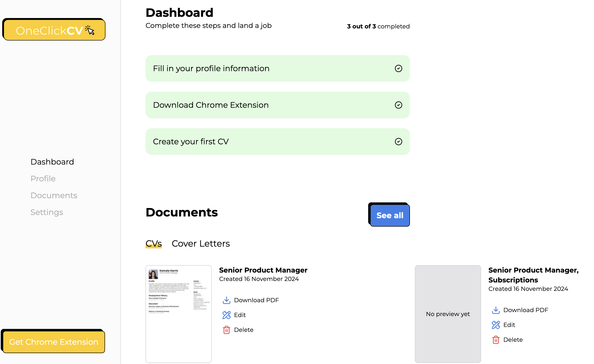Screen dimensions: 594x364
Task: Click the trash icon for the Subscriptions CV
Action: (496, 340)
